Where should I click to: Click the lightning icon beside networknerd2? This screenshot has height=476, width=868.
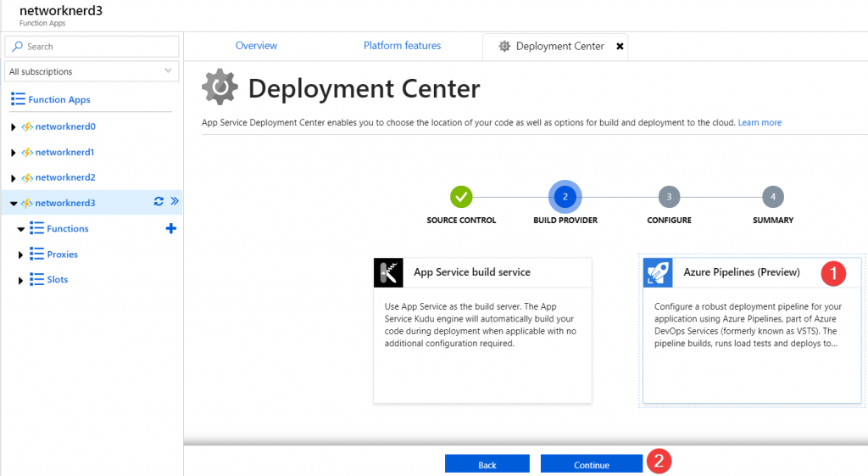[27, 178]
